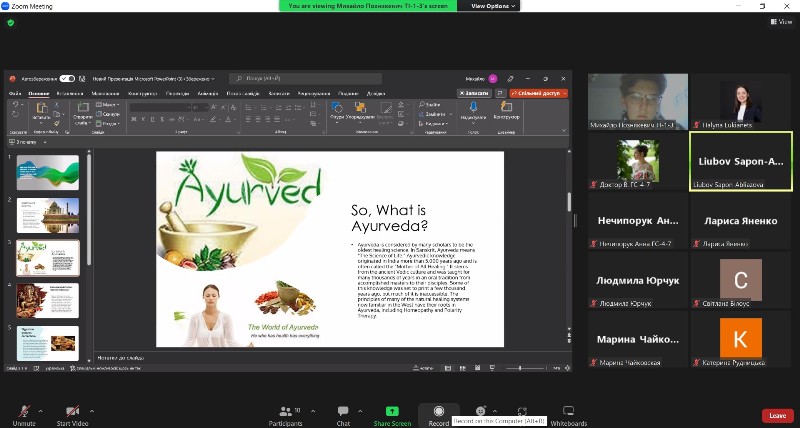Open the Chat panel
The image size is (800, 428).
(343, 411)
